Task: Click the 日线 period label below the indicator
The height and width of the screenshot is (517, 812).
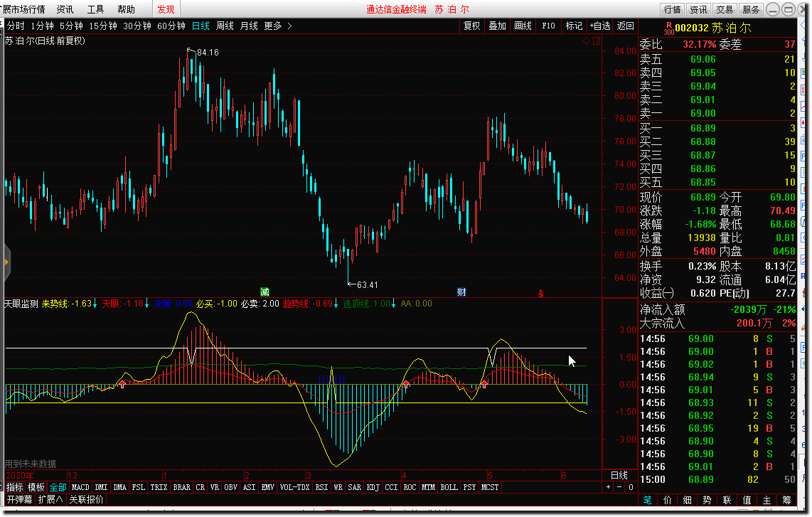Action: click(619, 474)
